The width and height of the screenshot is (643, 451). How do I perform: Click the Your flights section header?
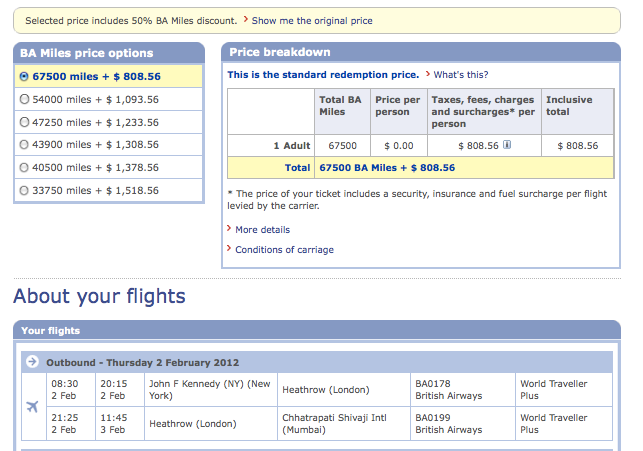[x=50, y=330]
